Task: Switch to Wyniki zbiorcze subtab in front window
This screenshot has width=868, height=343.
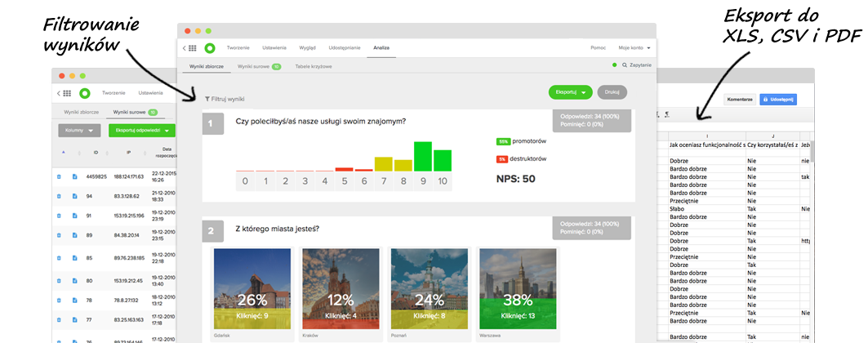Action: pyautogui.click(x=207, y=66)
